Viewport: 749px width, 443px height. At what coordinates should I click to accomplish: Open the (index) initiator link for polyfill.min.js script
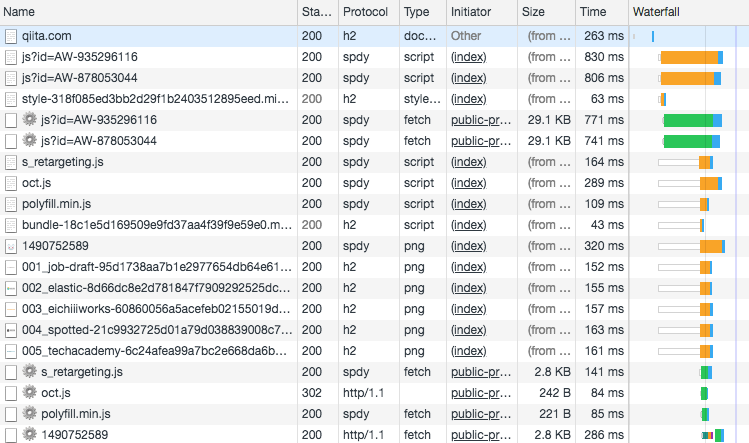pos(467,204)
